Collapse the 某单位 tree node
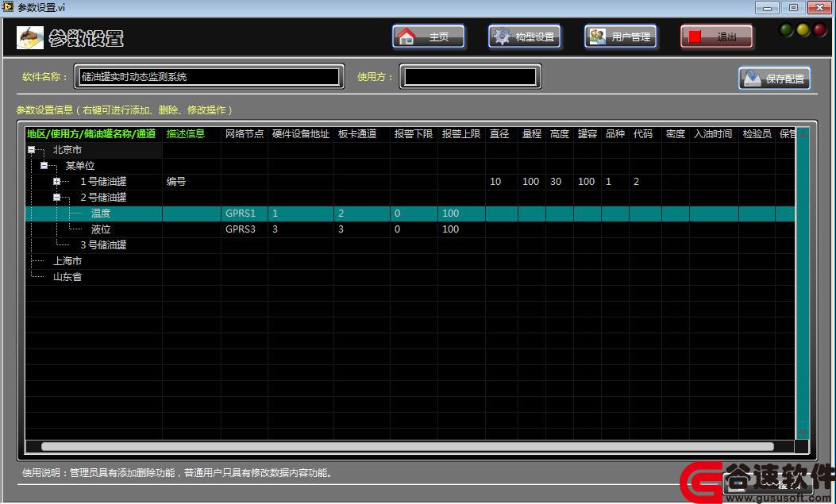The image size is (836, 504). (x=44, y=166)
